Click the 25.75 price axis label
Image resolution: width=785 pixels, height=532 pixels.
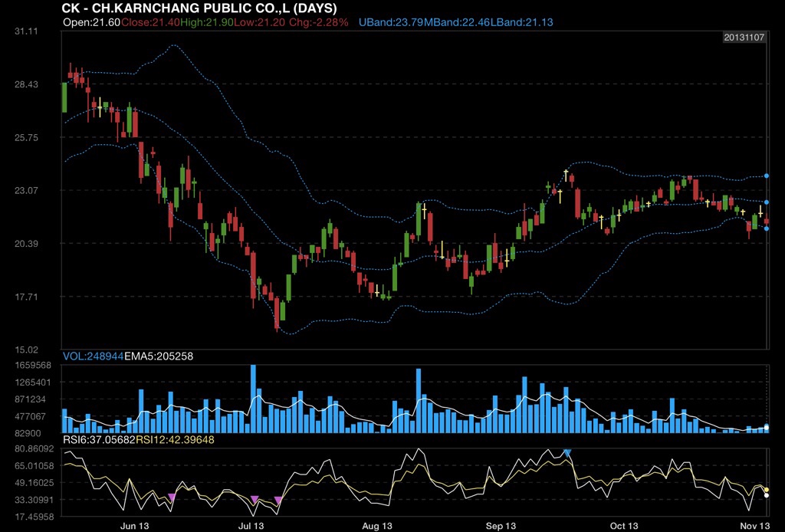pos(26,138)
